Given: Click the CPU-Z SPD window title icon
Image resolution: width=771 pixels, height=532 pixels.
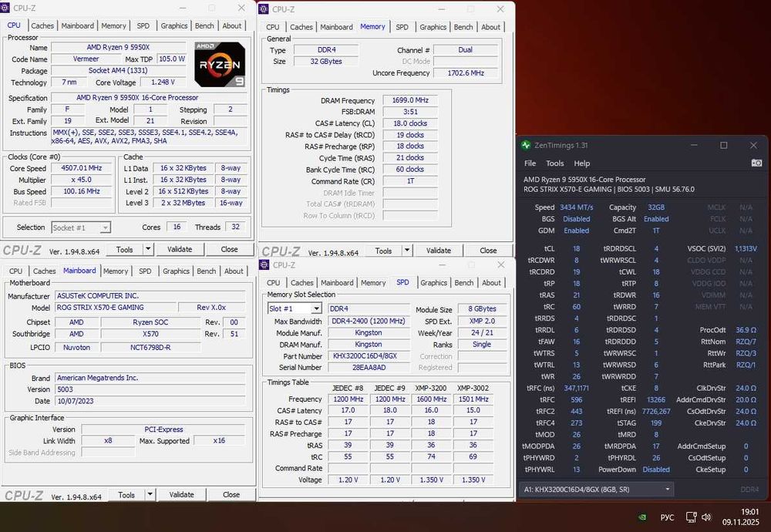Looking at the screenshot, I should pos(264,265).
